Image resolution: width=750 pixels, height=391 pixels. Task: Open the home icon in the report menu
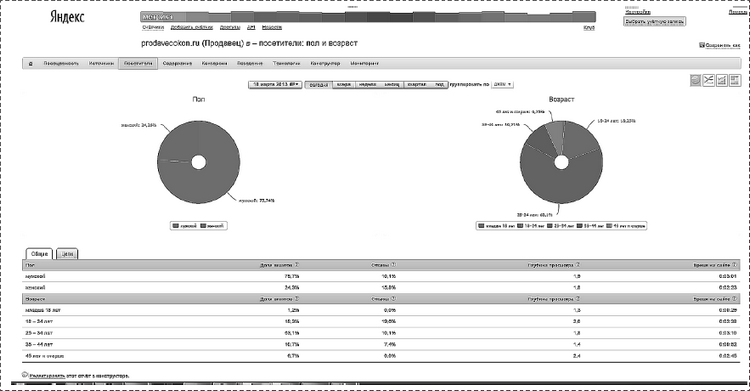[31, 63]
